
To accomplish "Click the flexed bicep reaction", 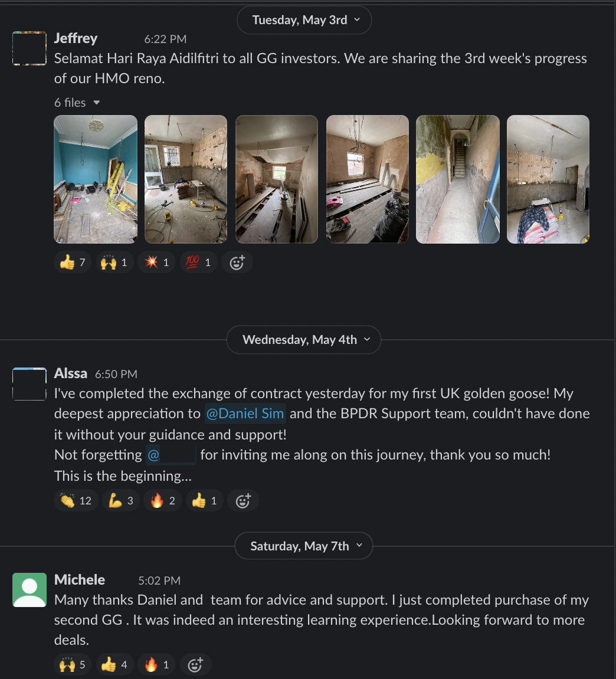I will pos(121,501).
